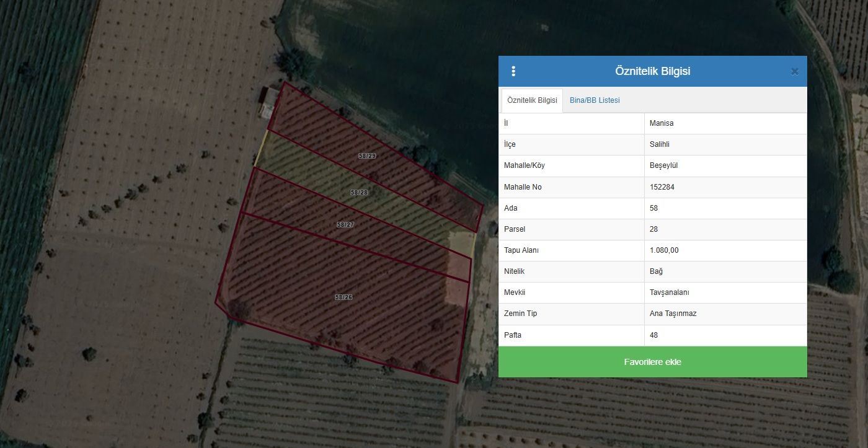Select the Pafta value 48

click(x=653, y=335)
